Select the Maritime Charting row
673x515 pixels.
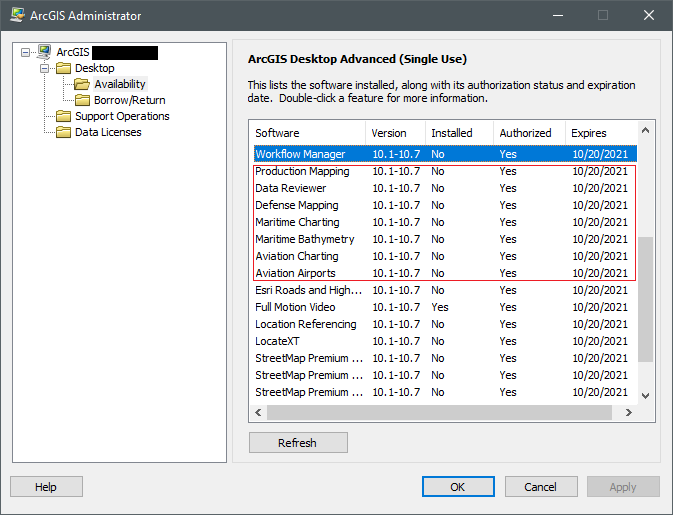(x=445, y=222)
